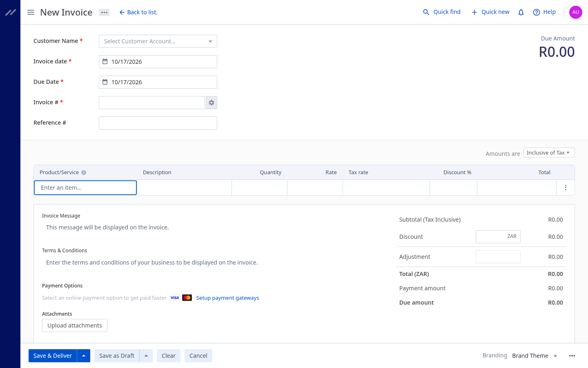Screen dimensions: 588x368
Task: Click the Save & Deliver button
Action: pos(53,356)
